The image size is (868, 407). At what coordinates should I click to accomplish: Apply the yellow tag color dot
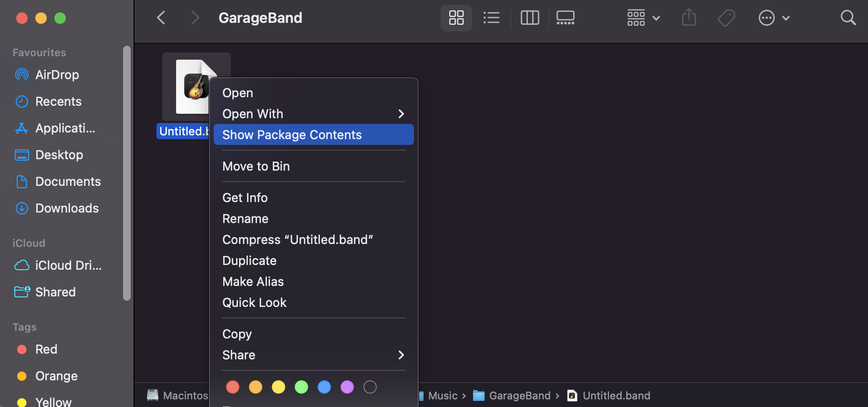pyautogui.click(x=279, y=387)
